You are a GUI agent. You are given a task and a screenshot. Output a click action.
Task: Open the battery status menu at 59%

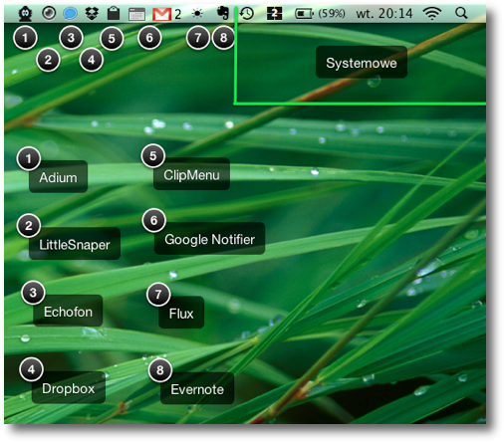(320, 14)
